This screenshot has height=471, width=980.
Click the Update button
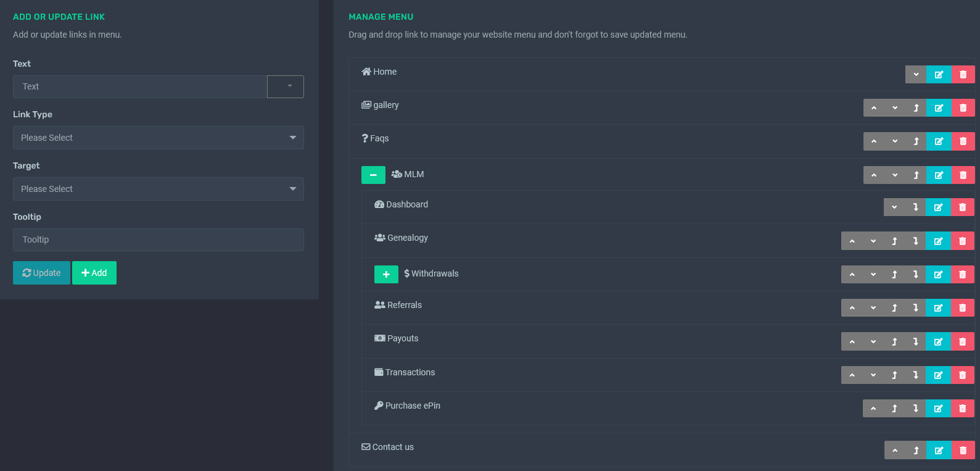[x=41, y=273]
